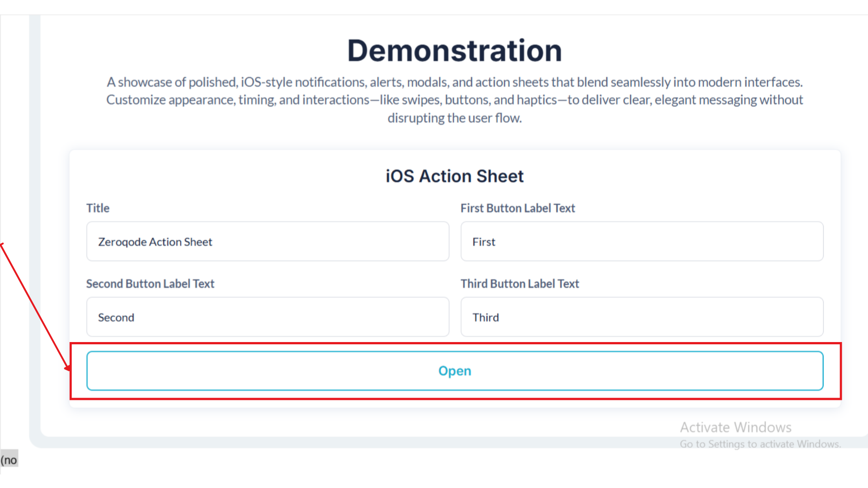Click the Go to Settings watermark line
This screenshot has height=488, width=868.
pos(760,444)
